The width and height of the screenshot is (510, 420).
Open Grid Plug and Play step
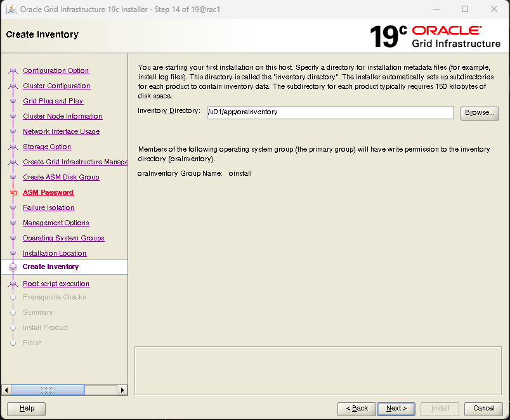[x=53, y=101]
